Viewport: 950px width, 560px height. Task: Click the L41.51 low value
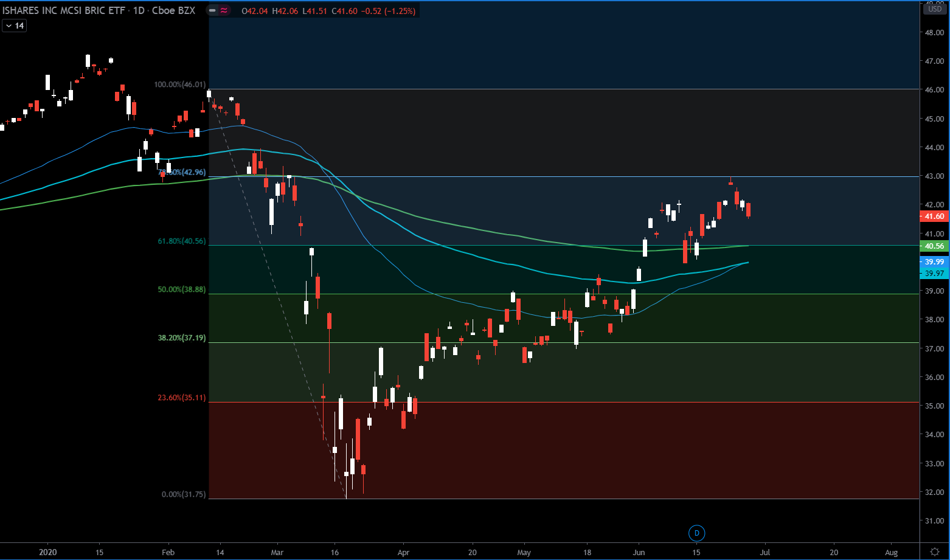pyautogui.click(x=314, y=11)
